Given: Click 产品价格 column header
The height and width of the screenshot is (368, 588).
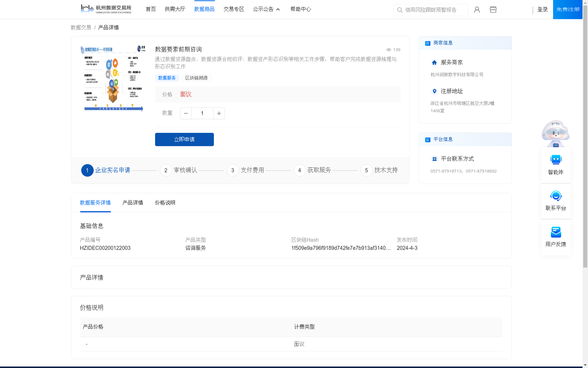Looking at the screenshot, I should (93, 327).
